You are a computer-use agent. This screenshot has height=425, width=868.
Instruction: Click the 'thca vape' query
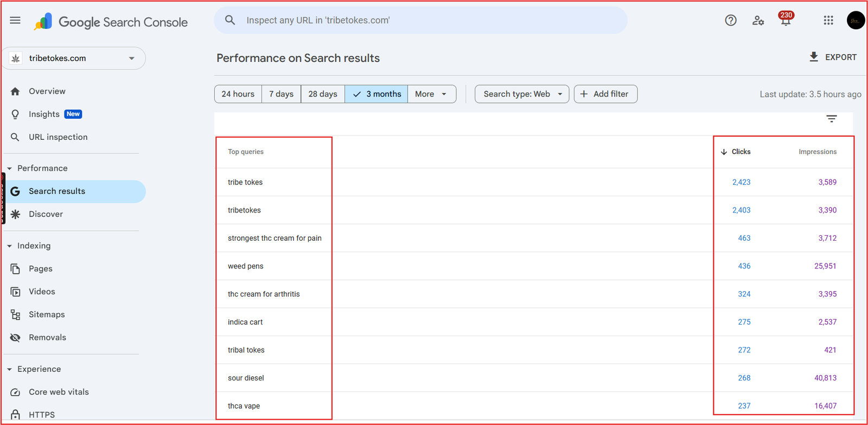click(x=244, y=406)
